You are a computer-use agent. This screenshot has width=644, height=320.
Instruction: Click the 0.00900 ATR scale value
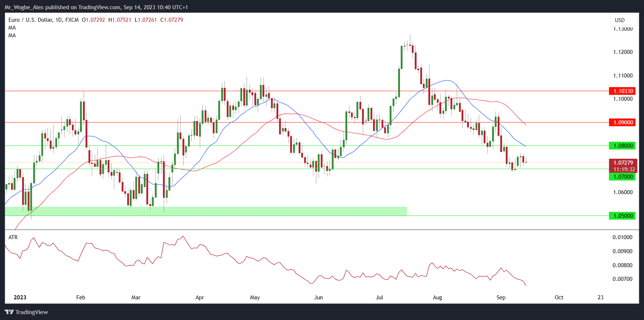pos(623,251)
